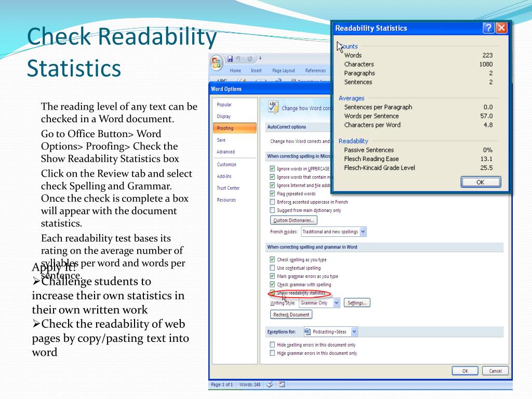This screenshot has height=399, width=532.
Task: Open the References ribbon tab
Action: pos(315,71)
